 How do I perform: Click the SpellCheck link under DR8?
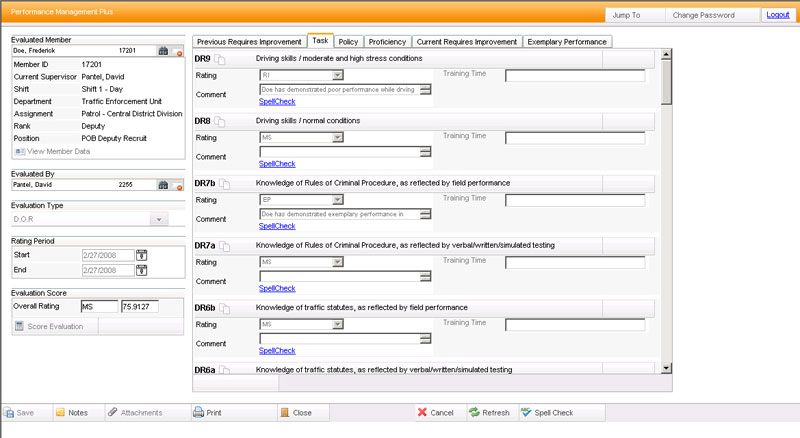(x=277, y=164)
